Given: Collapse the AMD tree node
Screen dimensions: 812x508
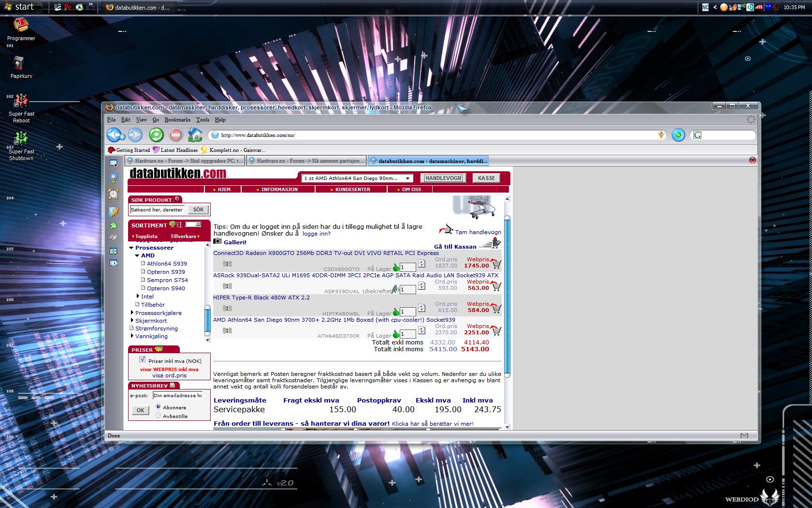Looking at the screenshot, I should pyautogui.click(x=137, y=255).
